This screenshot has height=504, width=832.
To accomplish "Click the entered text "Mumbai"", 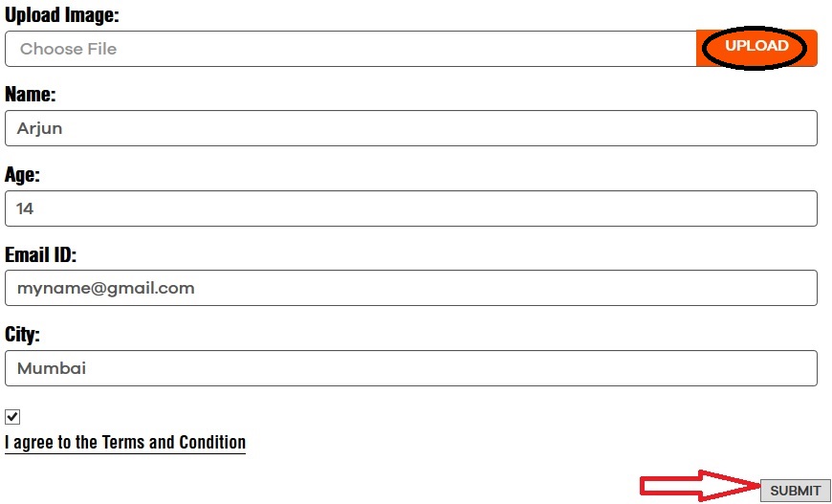I will [x=52, y=368].
